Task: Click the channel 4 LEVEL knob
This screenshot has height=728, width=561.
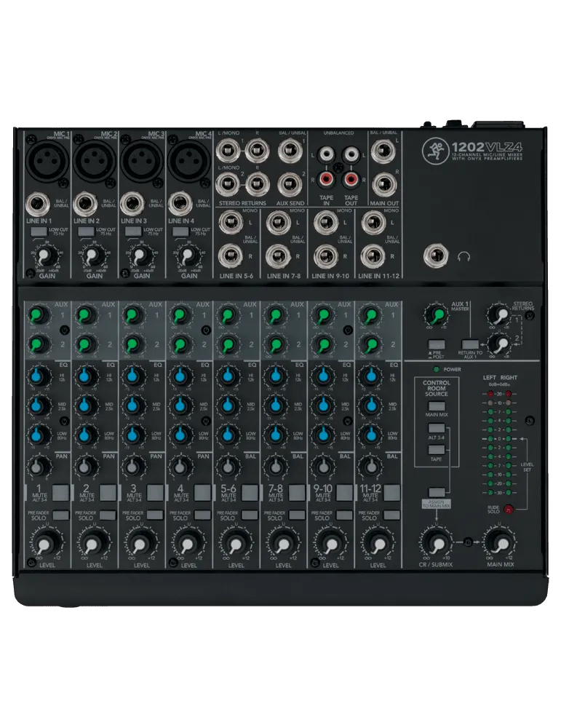Action: 187,543
